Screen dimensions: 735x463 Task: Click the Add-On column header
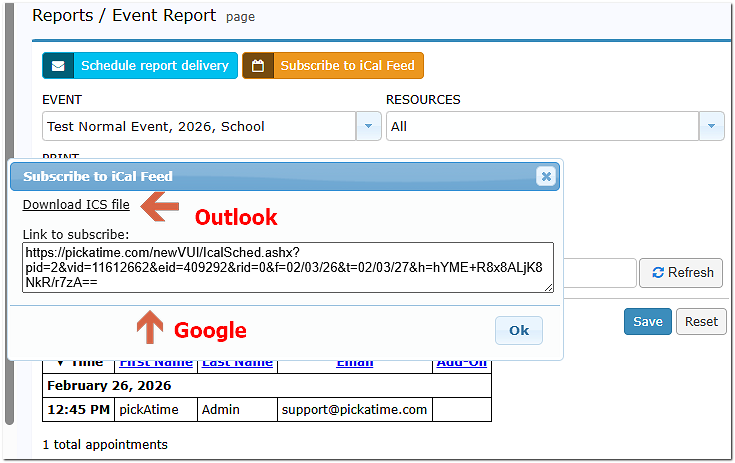[x=461, y=364]
